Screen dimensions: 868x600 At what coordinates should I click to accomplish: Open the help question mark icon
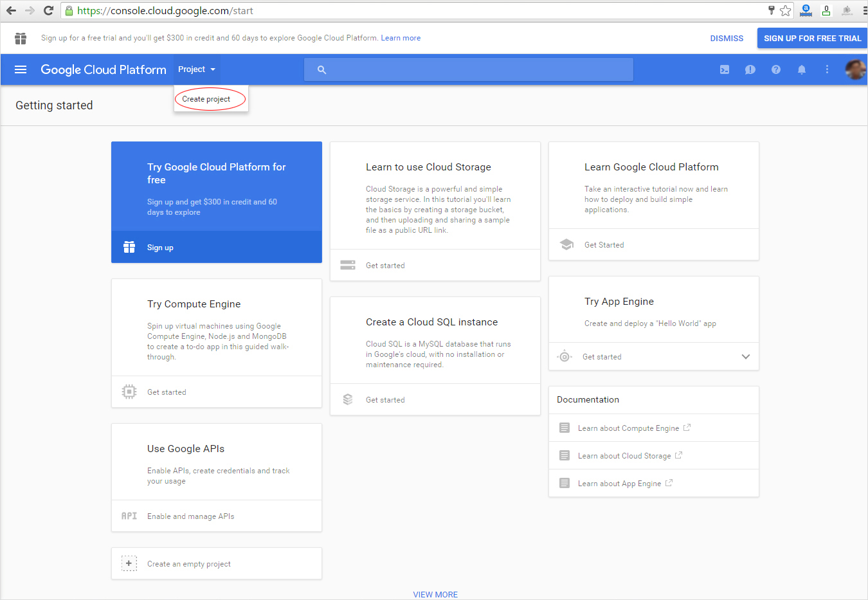[776, 69]
